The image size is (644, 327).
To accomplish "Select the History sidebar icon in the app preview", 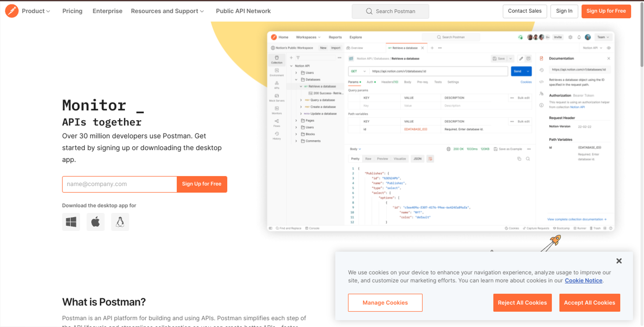I will click(x=277, y=136).
